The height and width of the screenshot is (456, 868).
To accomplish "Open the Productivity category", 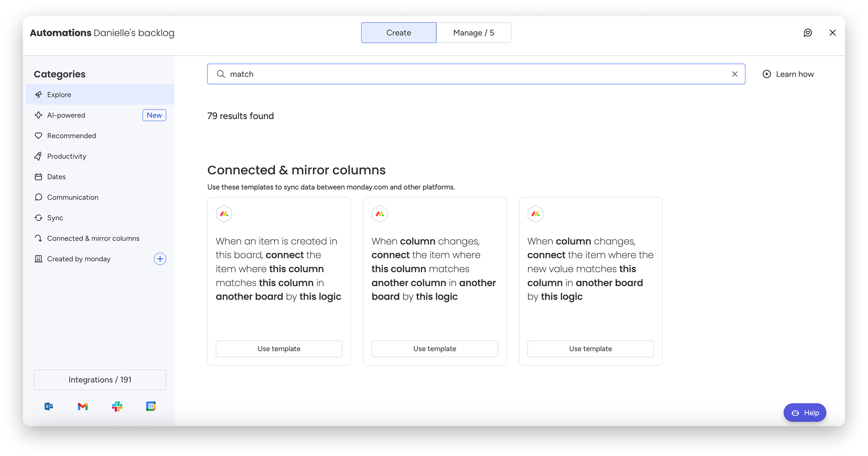I will [100, 156].
